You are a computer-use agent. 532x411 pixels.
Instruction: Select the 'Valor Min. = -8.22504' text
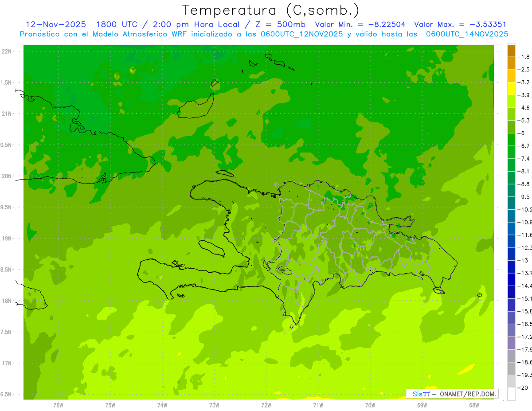[360, 24]
